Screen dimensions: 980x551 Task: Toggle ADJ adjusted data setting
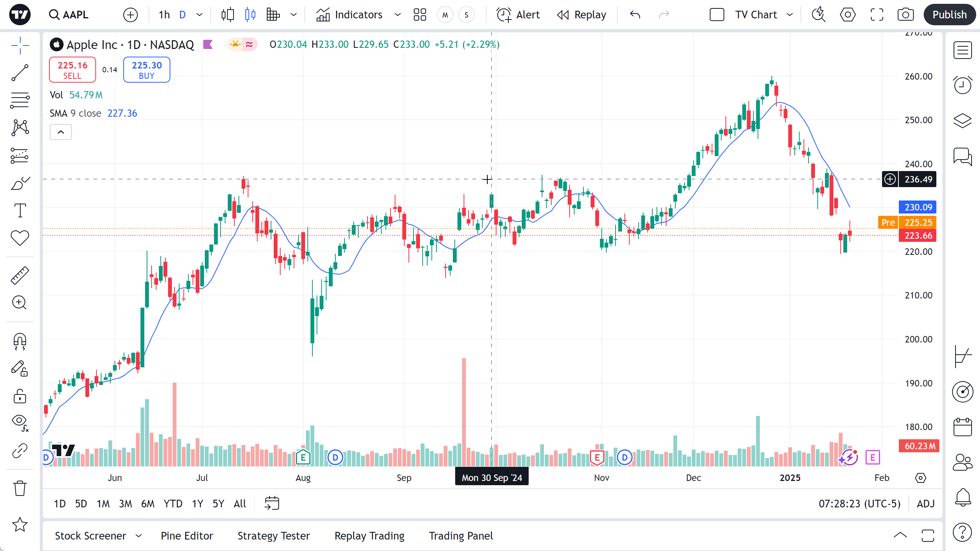[926, 504]
